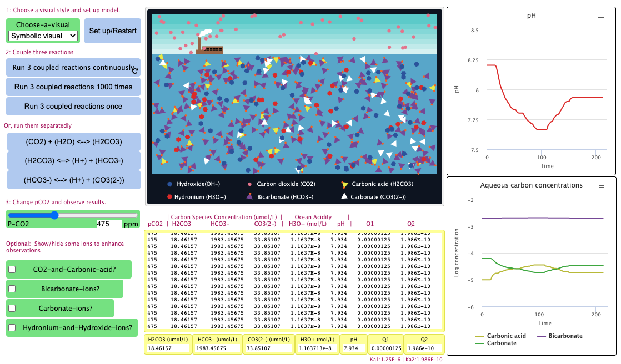Screen dimensions: 621x364
Task: Open the pH plot options menu
Action: point(600,16)
